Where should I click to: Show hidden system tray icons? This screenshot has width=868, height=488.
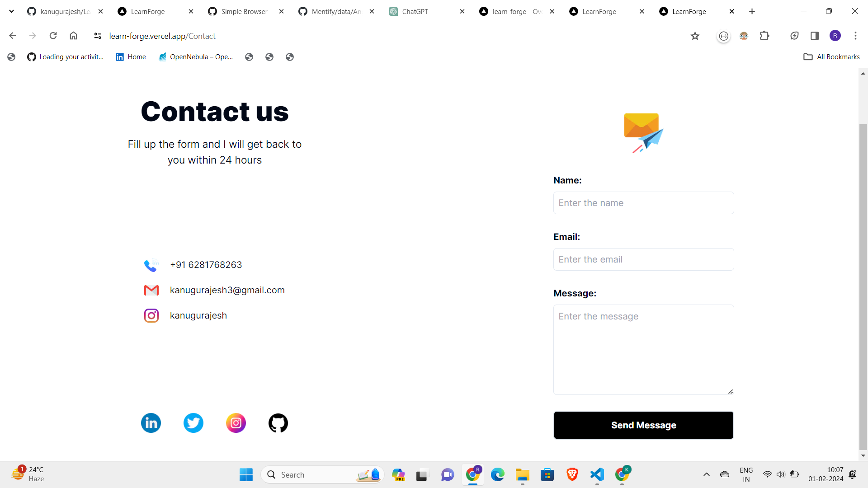pyautogui.click(x=707, y=474)
